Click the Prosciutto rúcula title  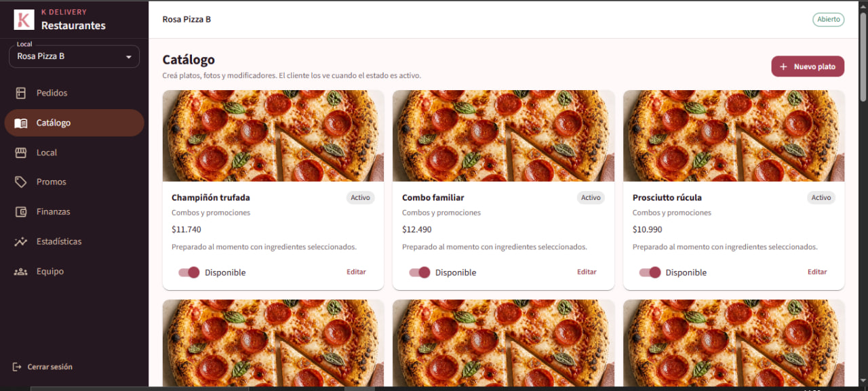[x=667, y=198]
